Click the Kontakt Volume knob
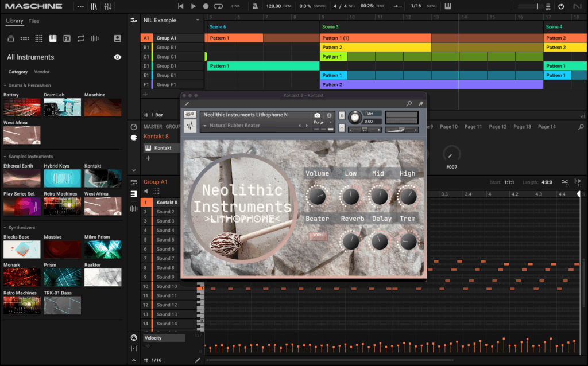 [317, 196]
